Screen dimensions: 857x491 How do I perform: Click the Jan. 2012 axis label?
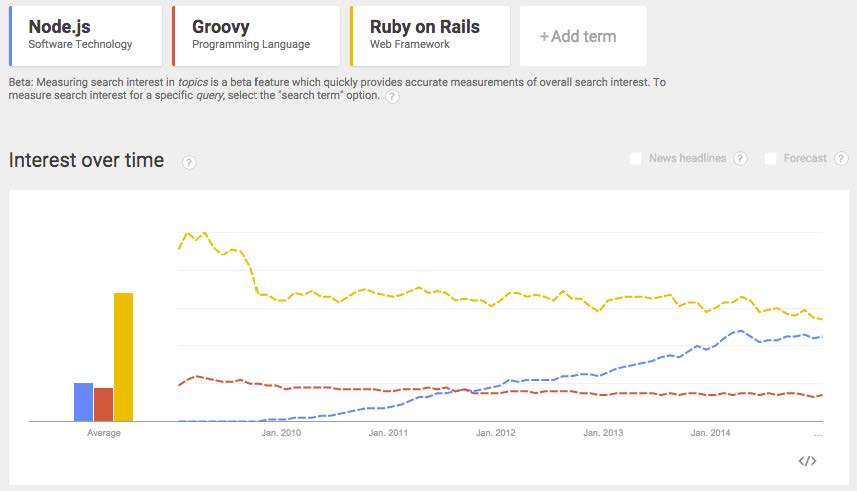click(496, 432)
